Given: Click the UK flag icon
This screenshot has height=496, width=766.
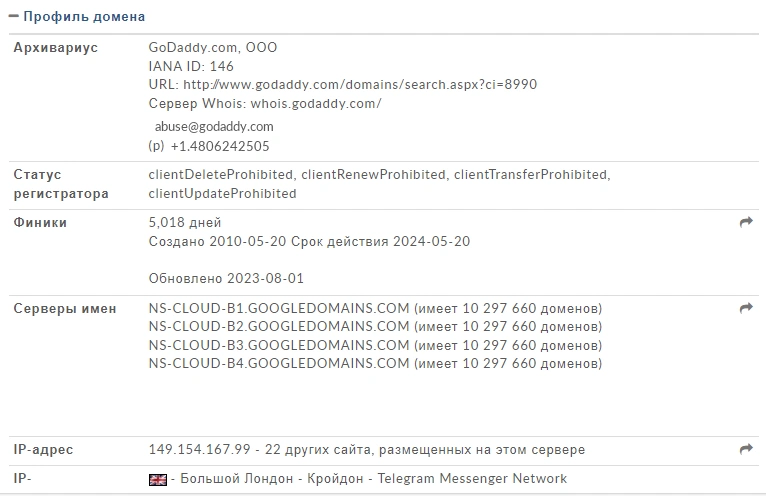Looking at the screenshot, I should tap(158, 480).
